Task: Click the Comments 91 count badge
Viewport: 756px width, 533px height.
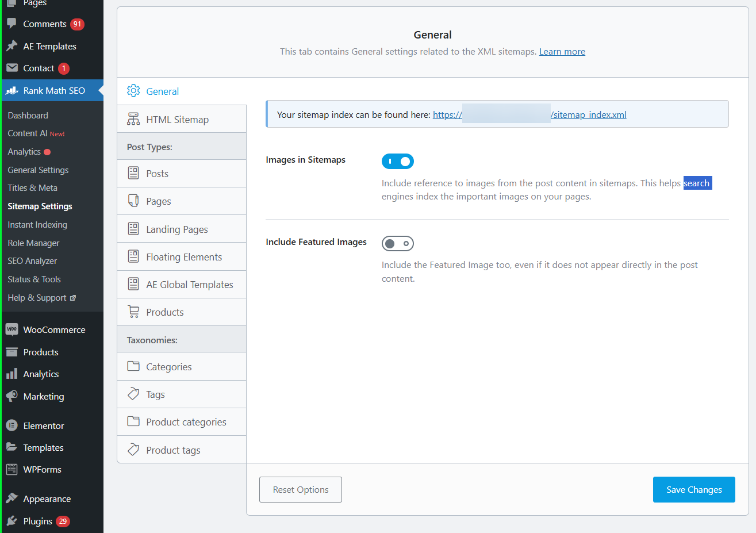Action: [x=77, y=24]
